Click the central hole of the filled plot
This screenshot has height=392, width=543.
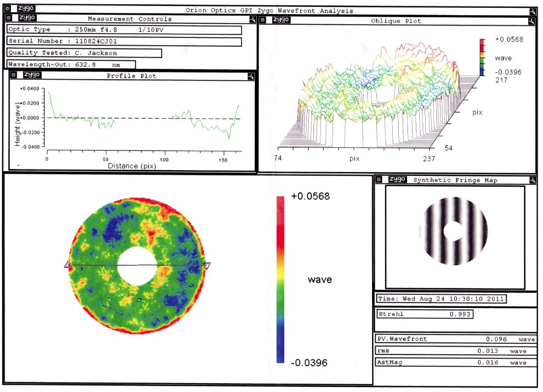tap(137, 265)
